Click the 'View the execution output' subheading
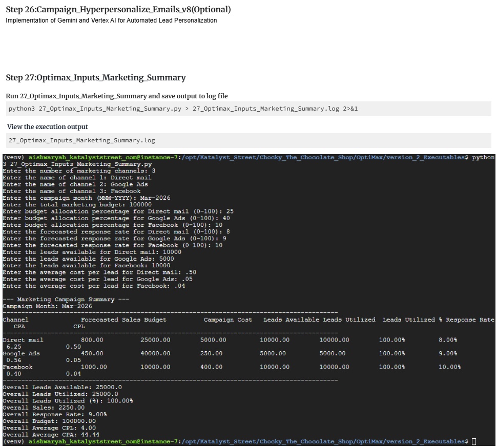Image resolution: width=497 pixels, height=448 pixels. (48, 127)
